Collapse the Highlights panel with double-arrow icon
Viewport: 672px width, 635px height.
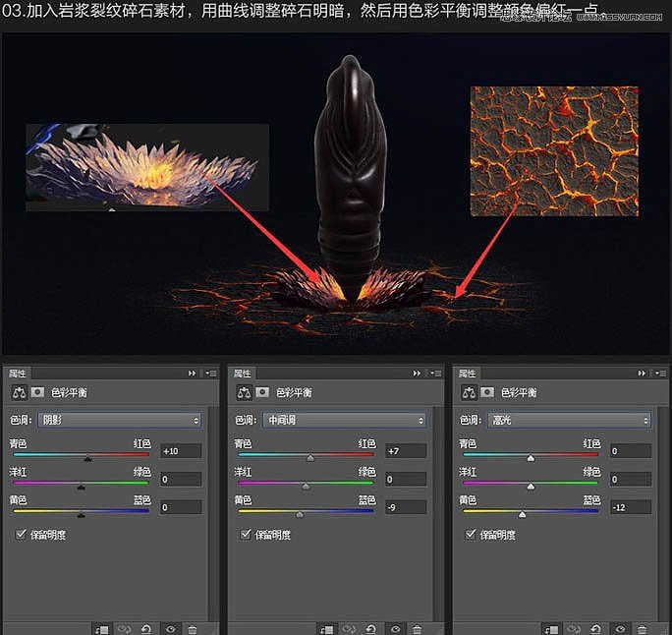(x=642, y=374)
